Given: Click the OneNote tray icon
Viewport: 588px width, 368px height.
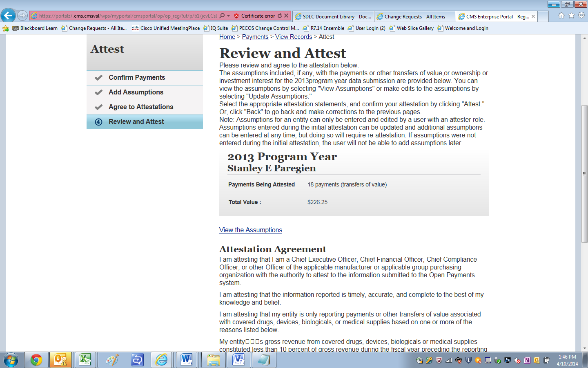Looking at the screenshot, I should 527,360.
